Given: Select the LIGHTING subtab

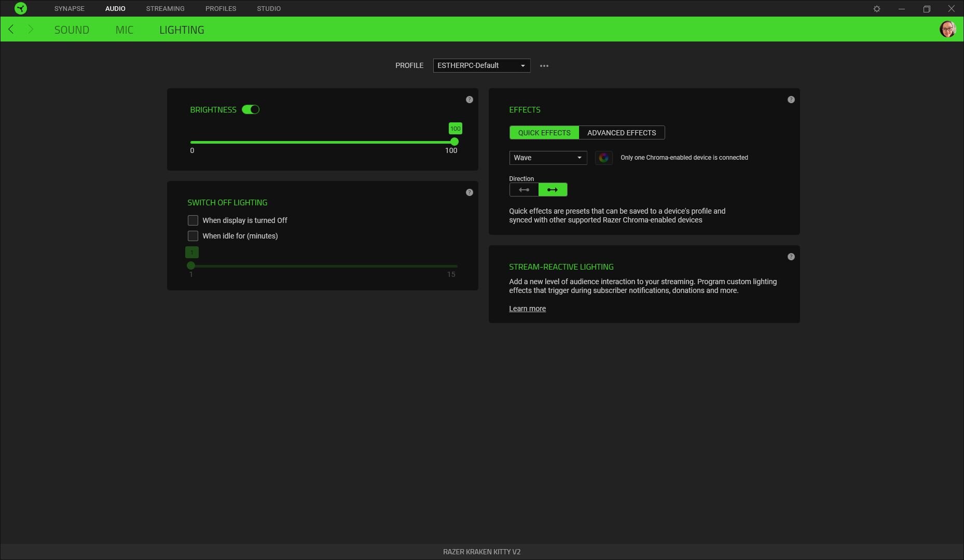Looking at the screenshot, I should tap(182, 30).
